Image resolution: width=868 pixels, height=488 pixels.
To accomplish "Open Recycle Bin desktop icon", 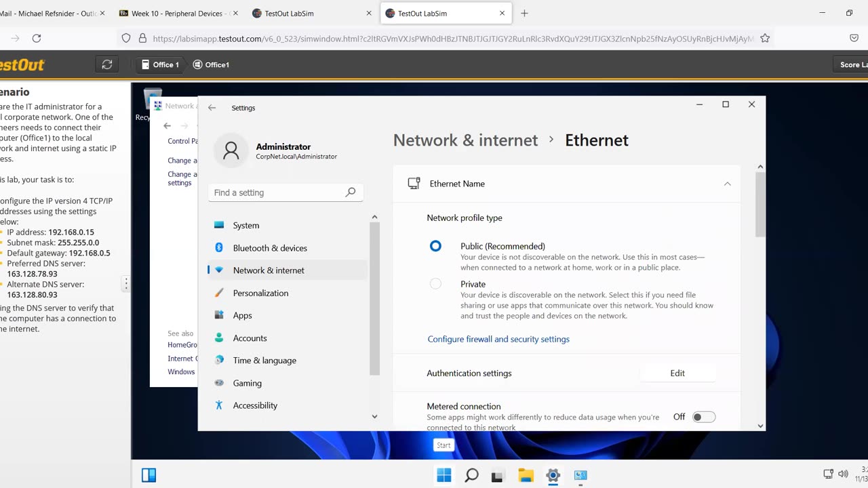I will (x=152, y=104).
